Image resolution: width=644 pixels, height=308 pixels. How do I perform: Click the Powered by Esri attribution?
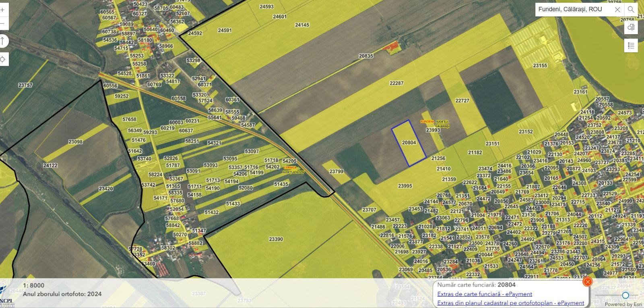click(x=623, y=304)
